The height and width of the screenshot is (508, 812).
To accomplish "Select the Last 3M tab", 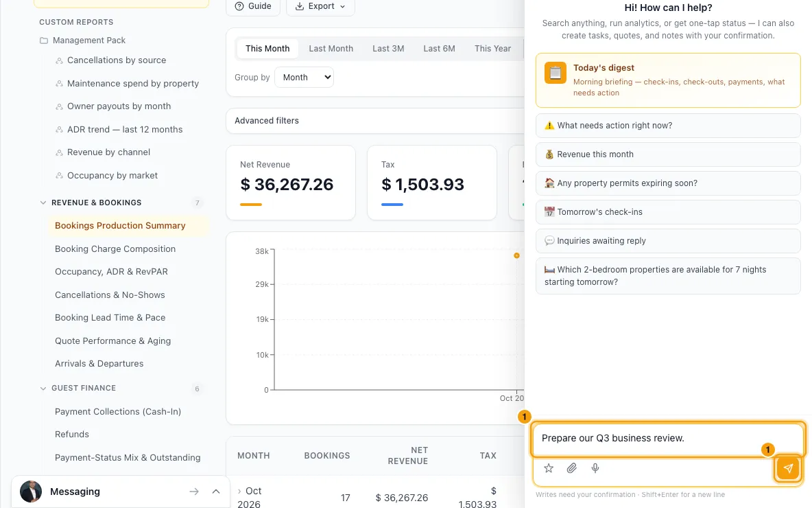I will pos(388,49).
